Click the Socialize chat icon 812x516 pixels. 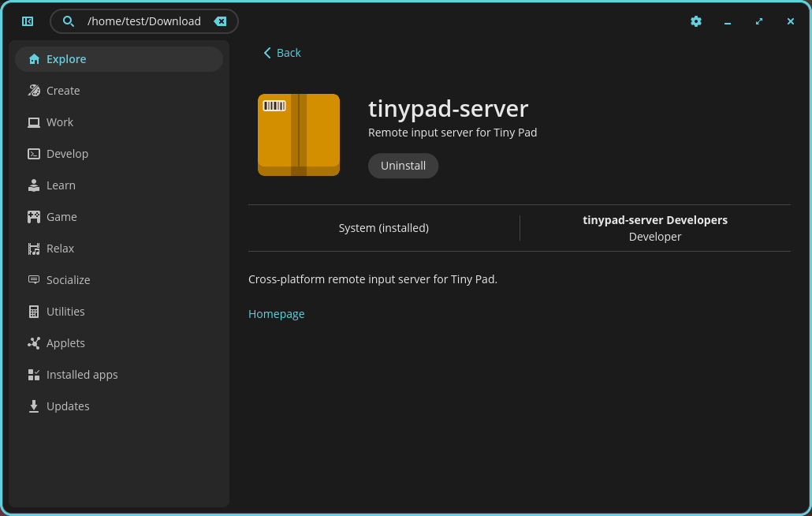(x=34, y=280)
